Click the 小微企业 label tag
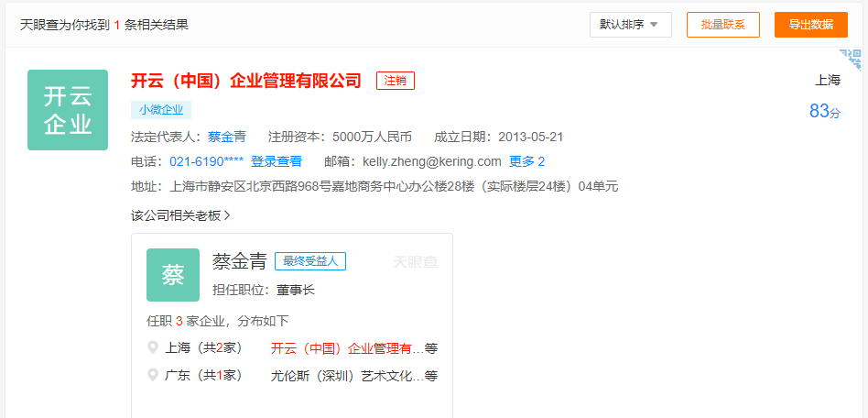The height and width of the screenshot is (418, 868). coord(161,110)
